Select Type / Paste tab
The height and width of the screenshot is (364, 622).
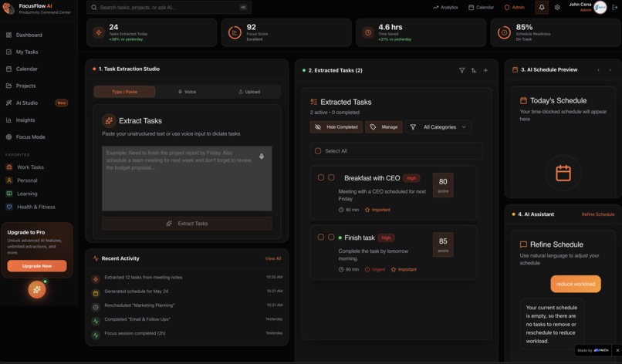tap(124, 92)
